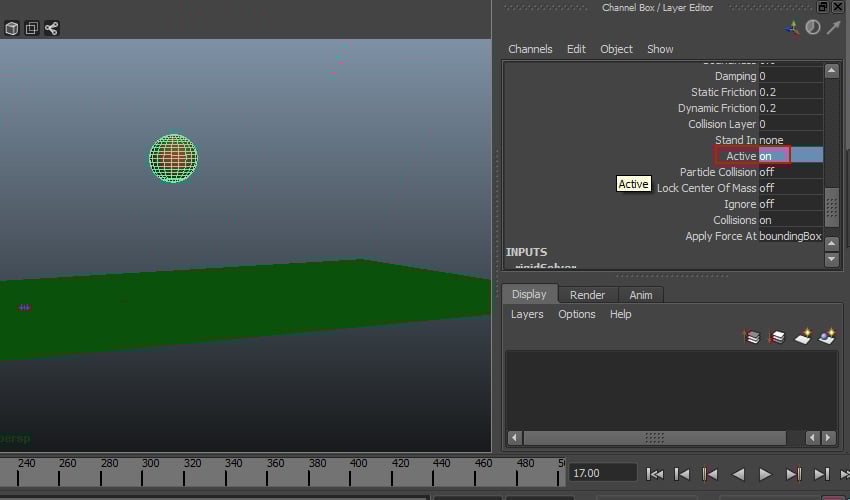The height and width of the screenshot is (500, 850).
Task: Click layer list horizontal scrollbar thumb
Action: tap(654, 437)
